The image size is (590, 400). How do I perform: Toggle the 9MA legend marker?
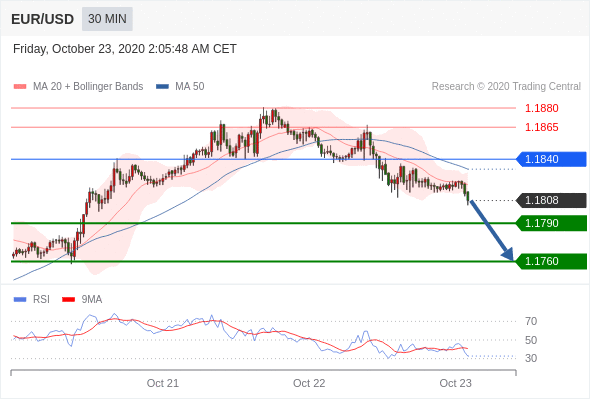(68, 300)
